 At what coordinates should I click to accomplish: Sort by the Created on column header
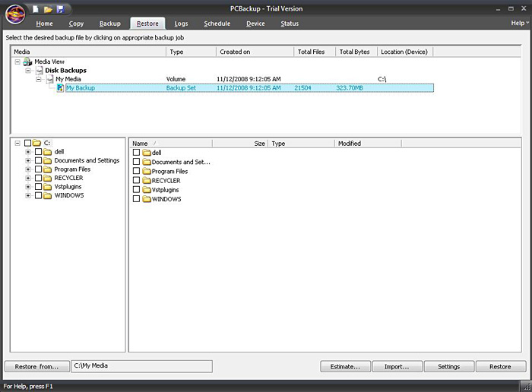click(x=255, y=52)
